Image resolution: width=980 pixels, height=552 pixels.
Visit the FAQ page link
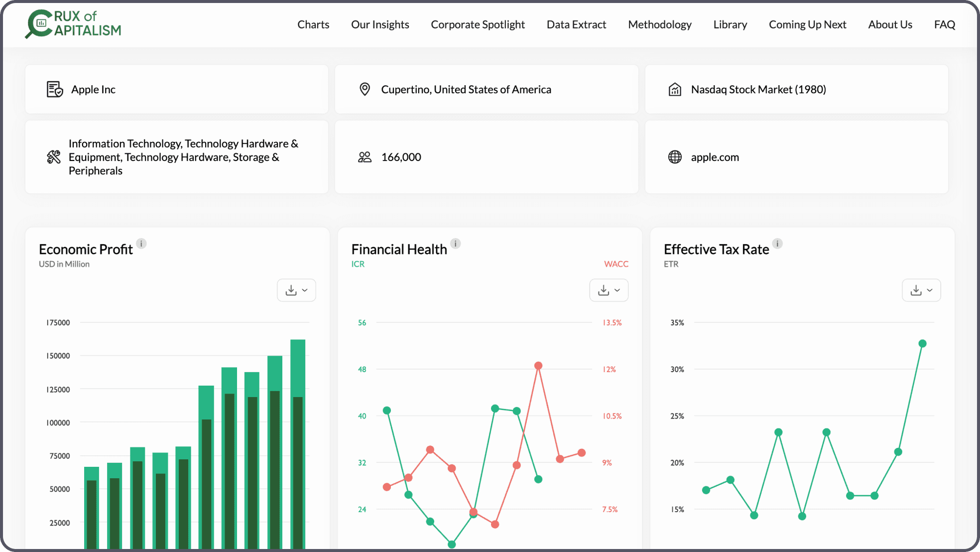tap(944, 24)
